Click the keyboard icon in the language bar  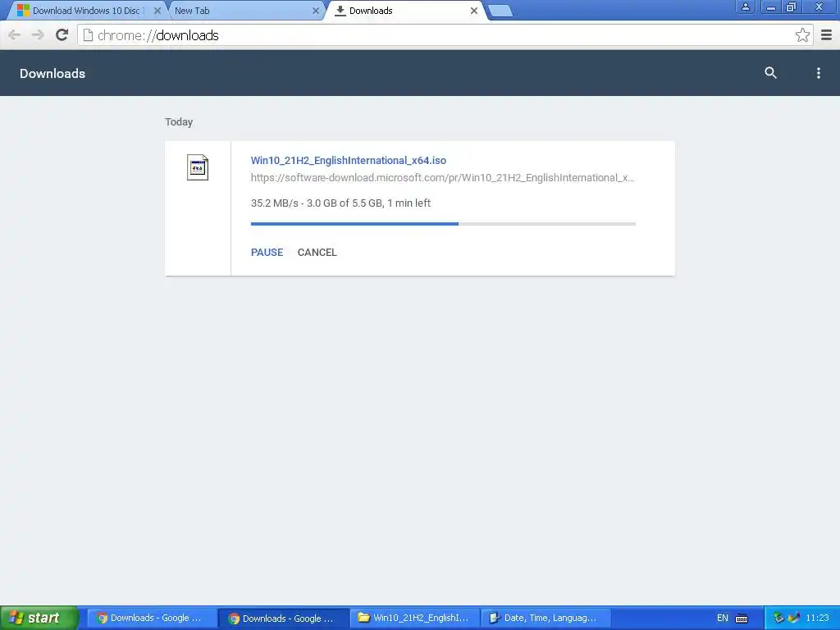pos(742,619)
